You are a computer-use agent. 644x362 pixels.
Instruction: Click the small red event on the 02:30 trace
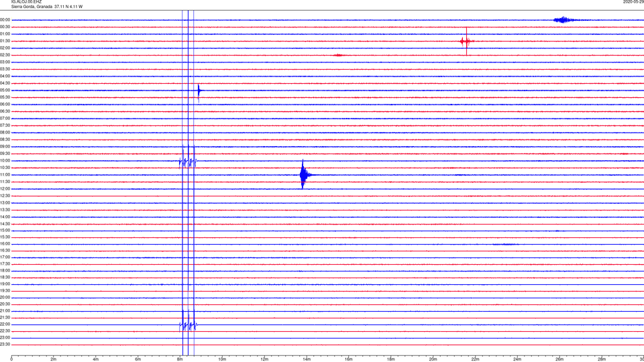338,55
